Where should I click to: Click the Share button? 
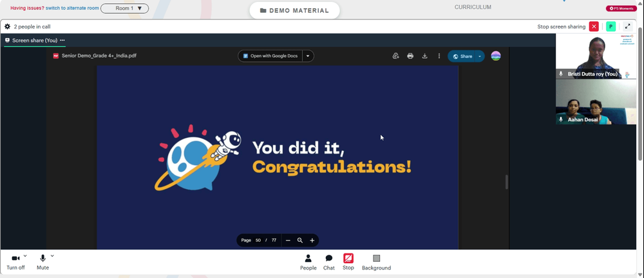pyautogui.click(x=462, y=56)
